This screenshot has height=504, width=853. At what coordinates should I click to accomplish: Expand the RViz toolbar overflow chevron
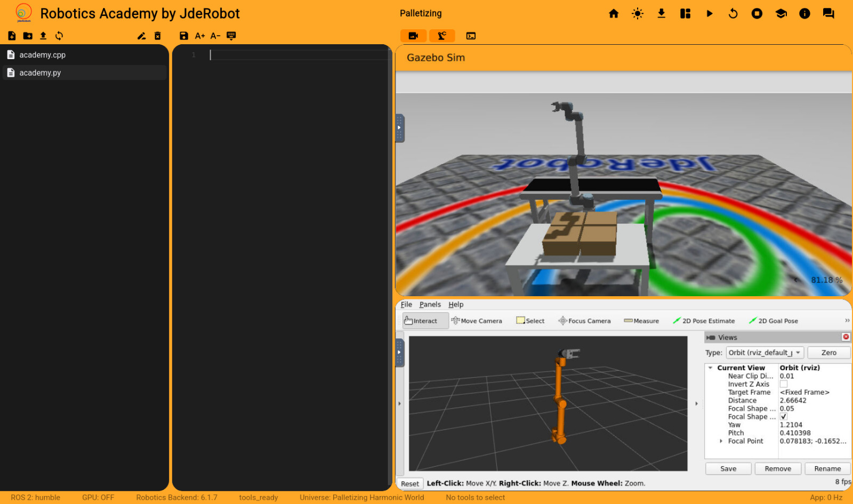click(x=847, y=320)
